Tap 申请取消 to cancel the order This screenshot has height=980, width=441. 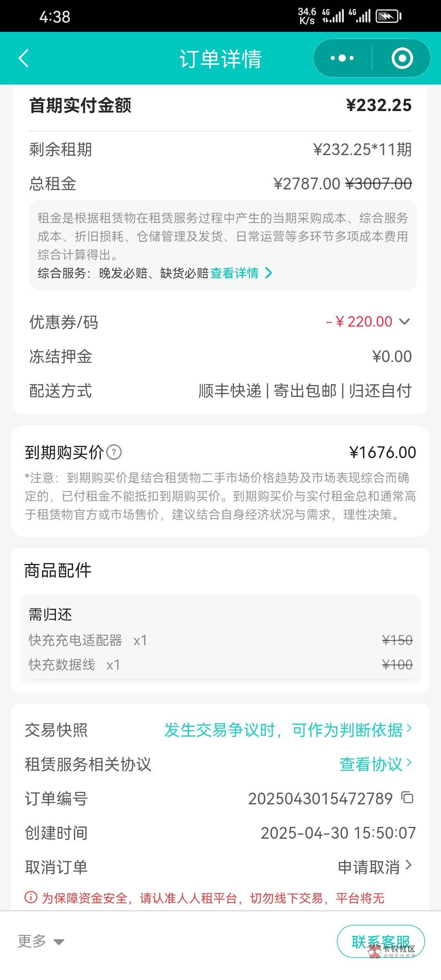[x=375, y=867]
